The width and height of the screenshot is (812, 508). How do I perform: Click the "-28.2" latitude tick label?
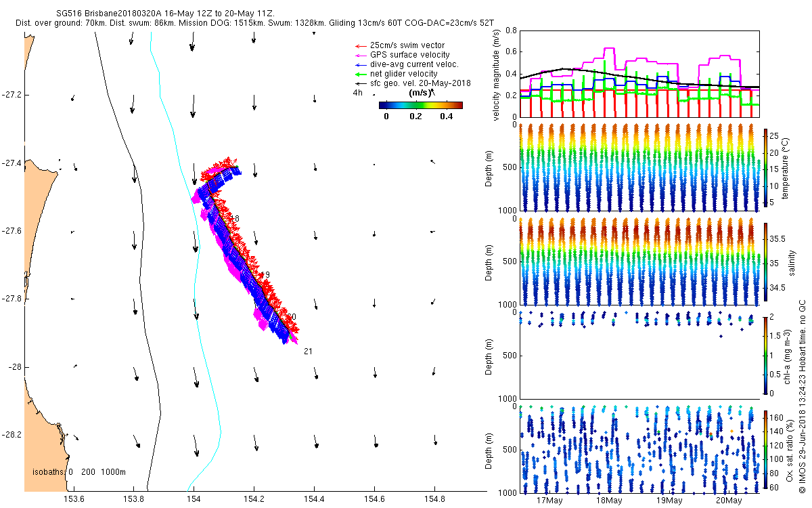[12, 435]
